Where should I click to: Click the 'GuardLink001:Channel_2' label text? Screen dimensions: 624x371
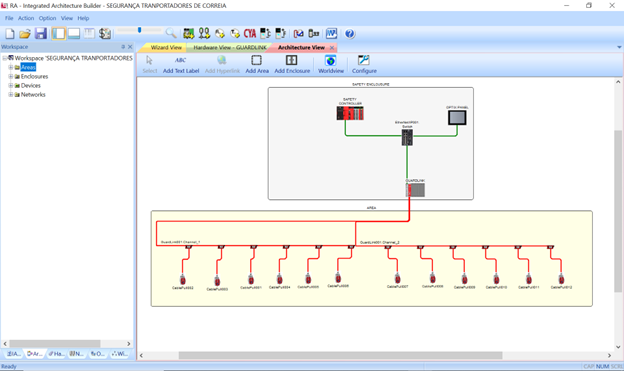379,242
